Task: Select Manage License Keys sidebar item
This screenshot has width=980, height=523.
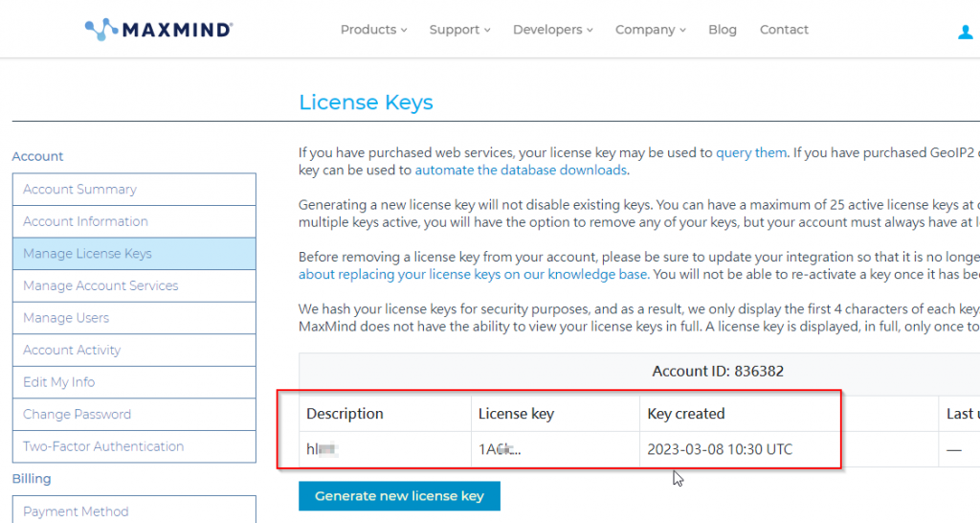Action: click(x=134, y=254)
